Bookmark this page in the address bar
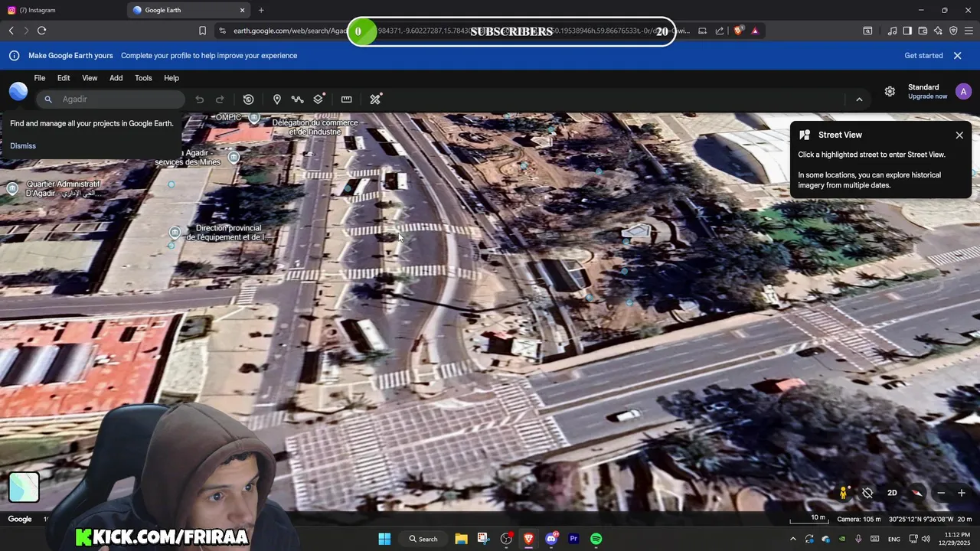 tap(202, 31)
